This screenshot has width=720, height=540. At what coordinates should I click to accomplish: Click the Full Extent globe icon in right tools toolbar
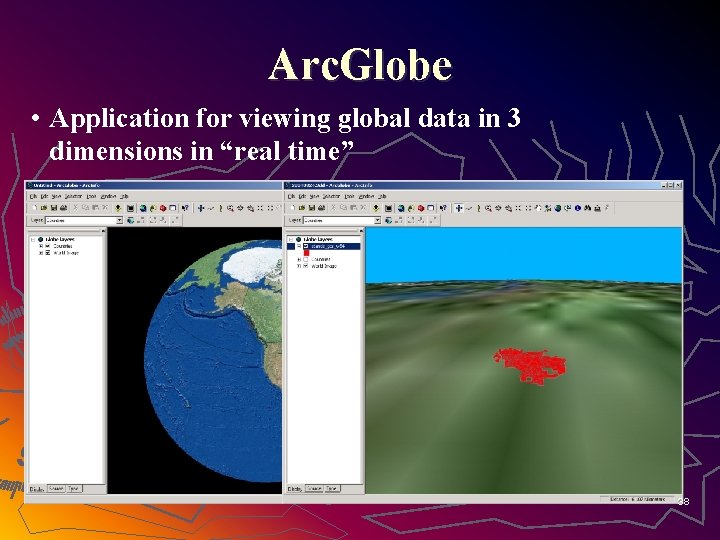(x=558, y=208)
